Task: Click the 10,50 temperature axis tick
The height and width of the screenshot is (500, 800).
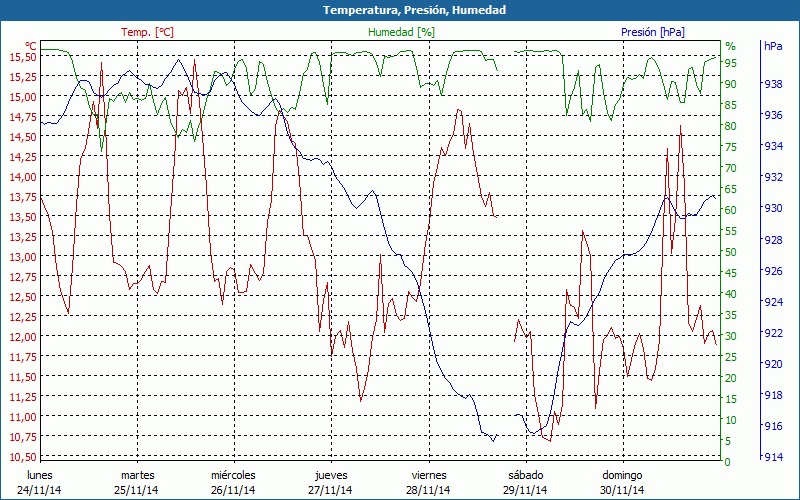Action: coord(22,457)
